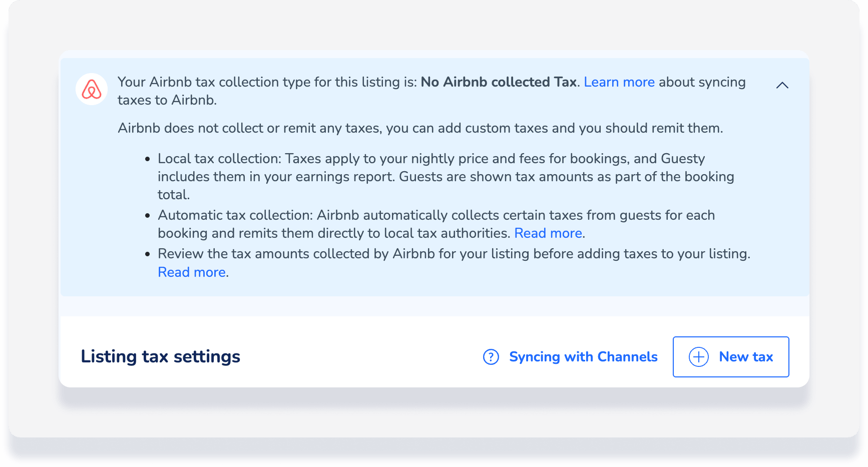868x467 pixels.
Task: Open Read more link about reviewing tax amounts
Action: tap(192, 272)
